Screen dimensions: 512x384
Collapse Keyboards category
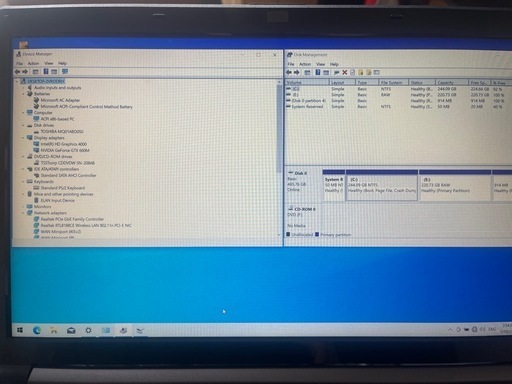tap(24, 182)
